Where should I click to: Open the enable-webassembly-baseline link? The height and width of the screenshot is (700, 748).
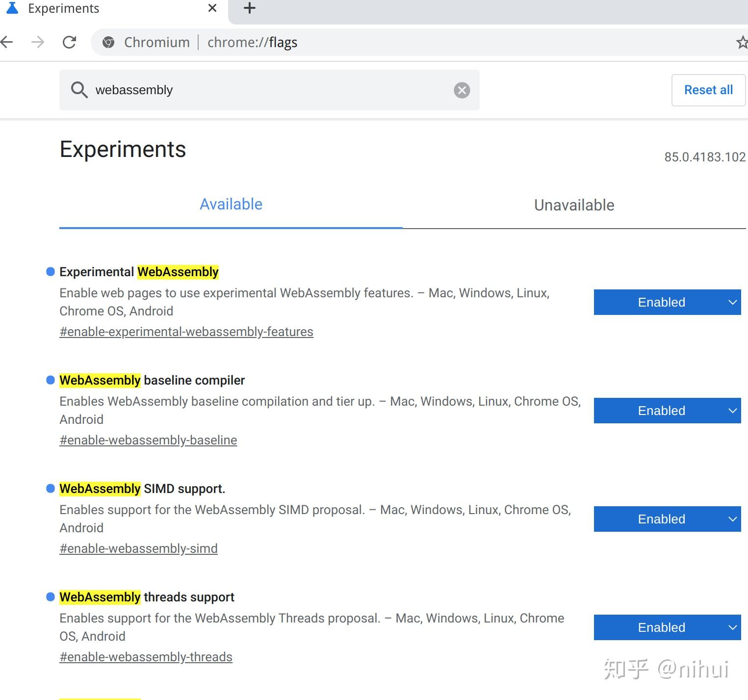(x=148, y=440)
